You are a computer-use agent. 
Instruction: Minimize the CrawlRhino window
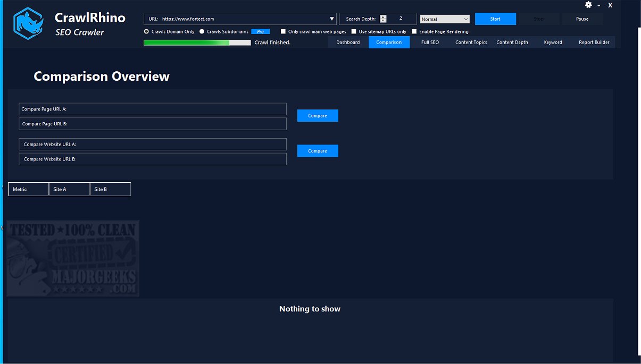coord(599,5)
